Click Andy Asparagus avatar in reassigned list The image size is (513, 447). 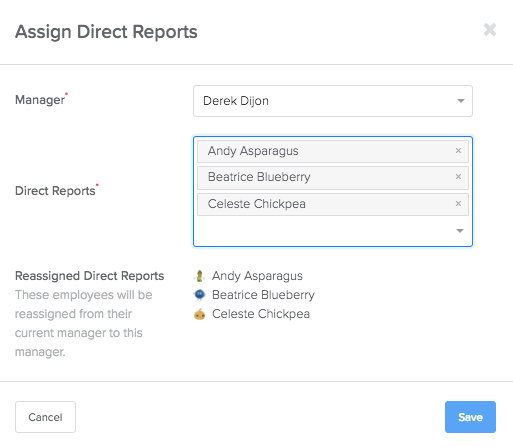pos(199,276)
